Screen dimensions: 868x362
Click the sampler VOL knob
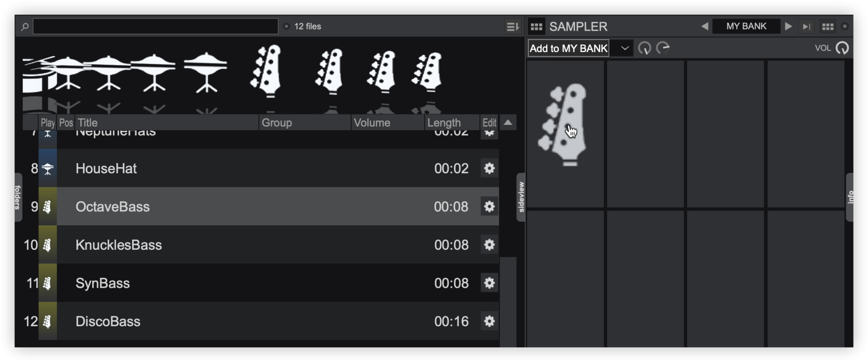842,48
